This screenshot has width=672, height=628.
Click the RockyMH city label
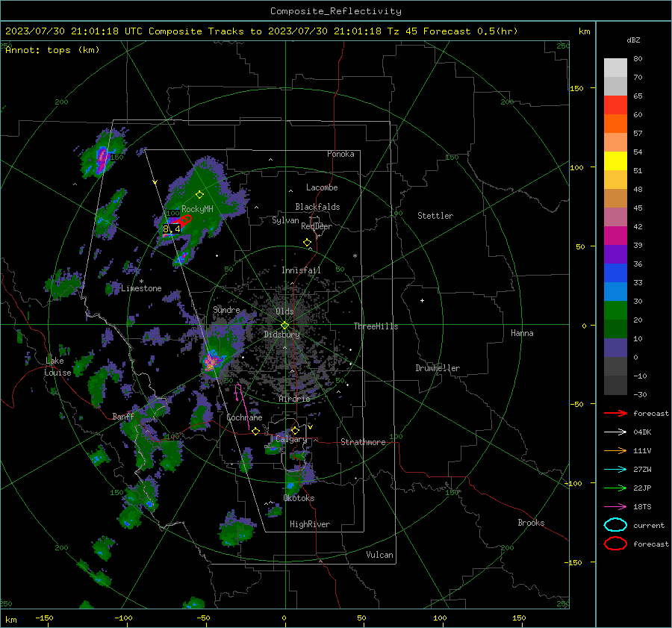(x=197, y=209)
